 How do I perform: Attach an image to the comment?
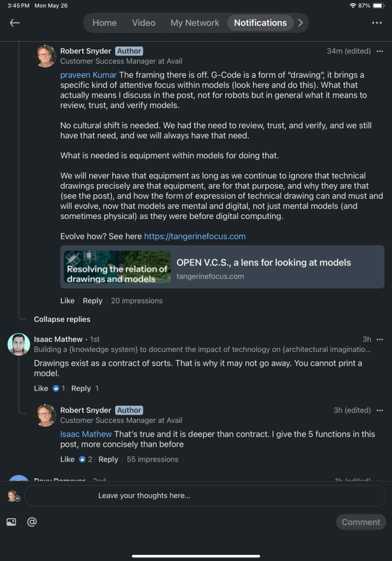coord(11,522)
